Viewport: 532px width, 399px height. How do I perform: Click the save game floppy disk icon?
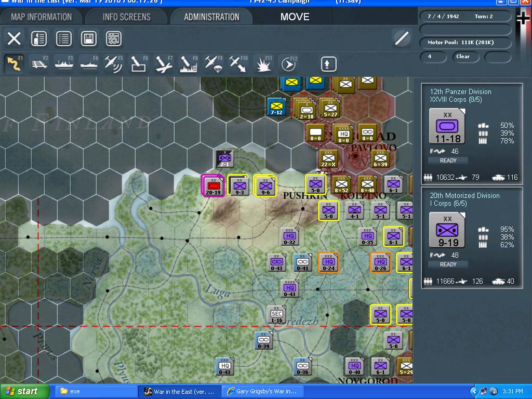[x=88, y=38]
